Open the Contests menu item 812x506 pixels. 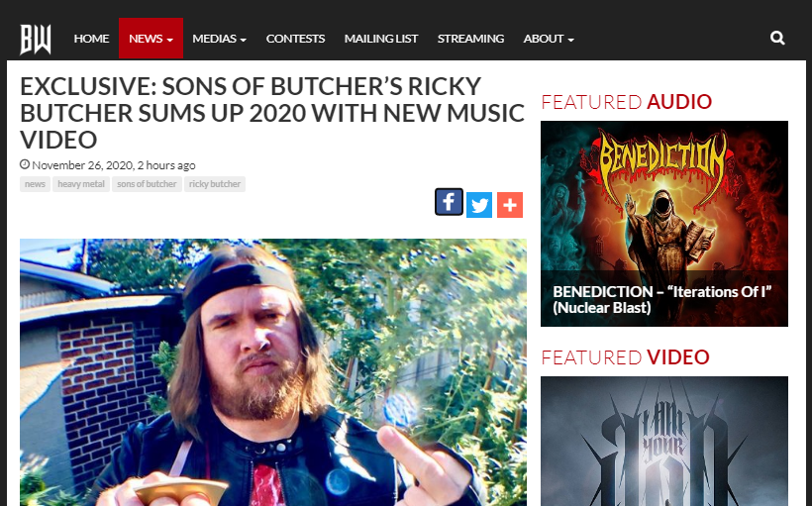295,39
